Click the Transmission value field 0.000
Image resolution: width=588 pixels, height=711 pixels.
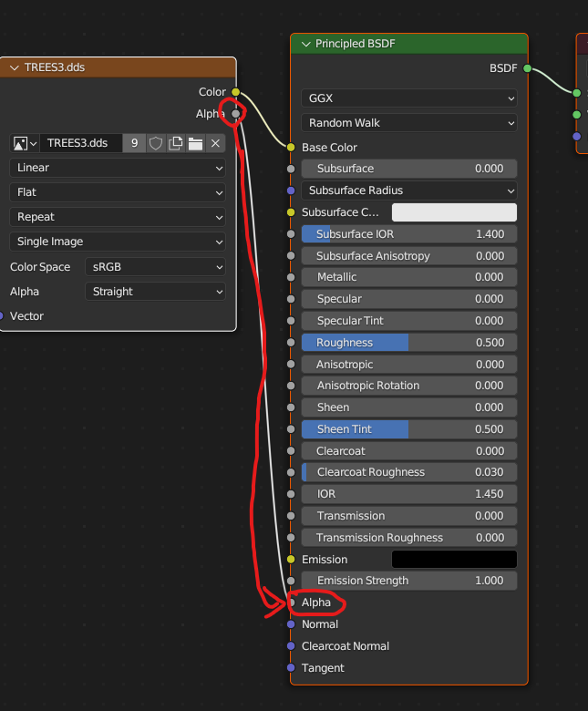point(409,516)
